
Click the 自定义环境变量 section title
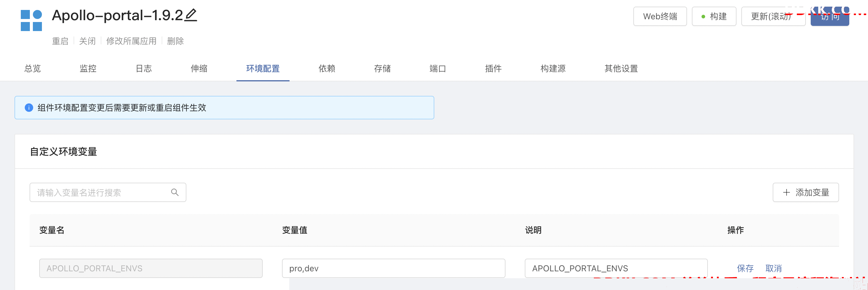coord(64,152)
